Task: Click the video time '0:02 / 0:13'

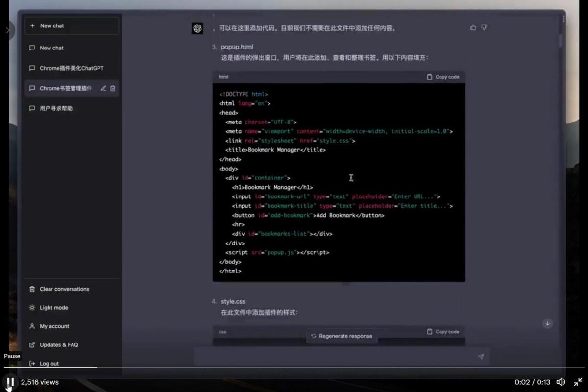Action: pos(533,382)
